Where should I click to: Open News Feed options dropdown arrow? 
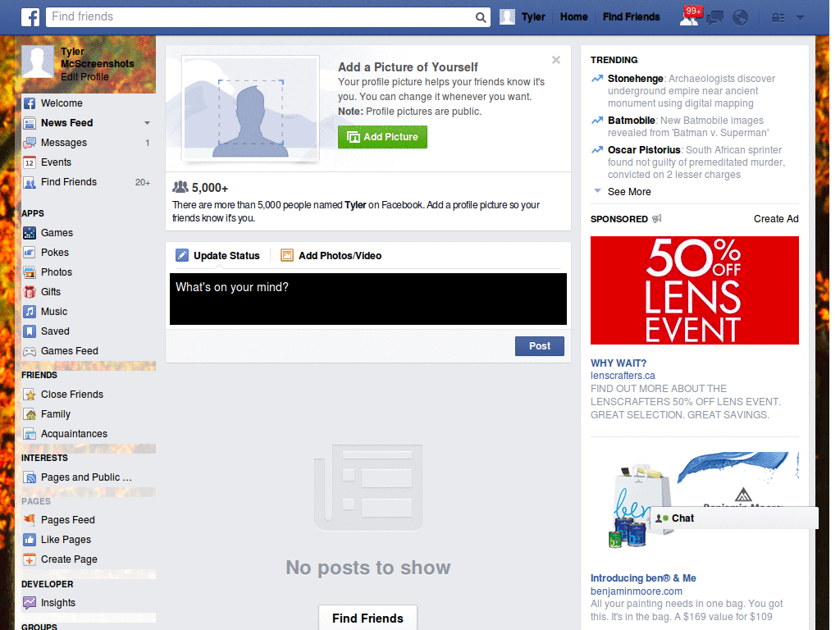tap(147, 123)
